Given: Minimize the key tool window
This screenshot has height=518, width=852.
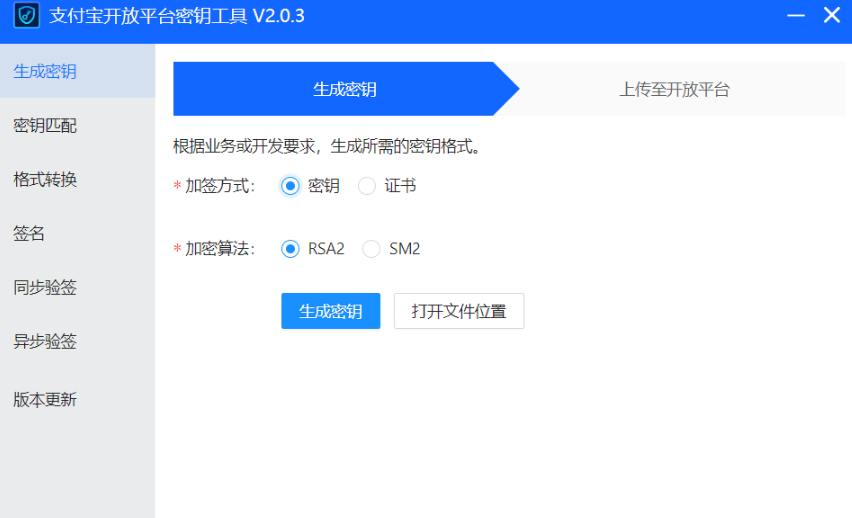Looking at the screenshot, I should 796,15.
